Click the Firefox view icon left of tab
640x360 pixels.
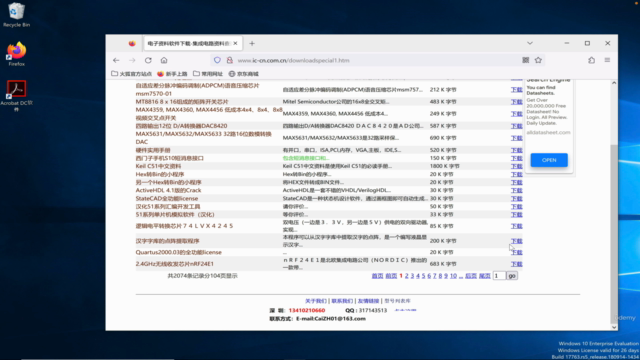132,43
